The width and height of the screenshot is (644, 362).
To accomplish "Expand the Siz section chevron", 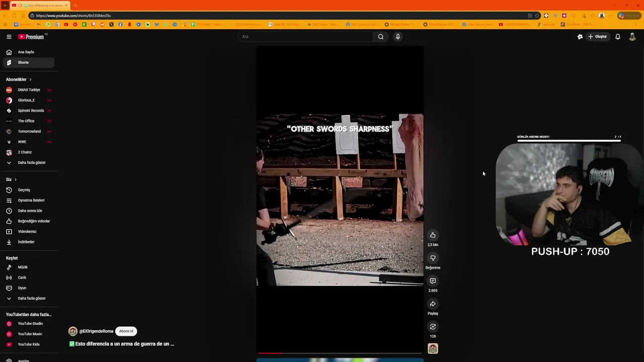I will click(x=16, y=179).
